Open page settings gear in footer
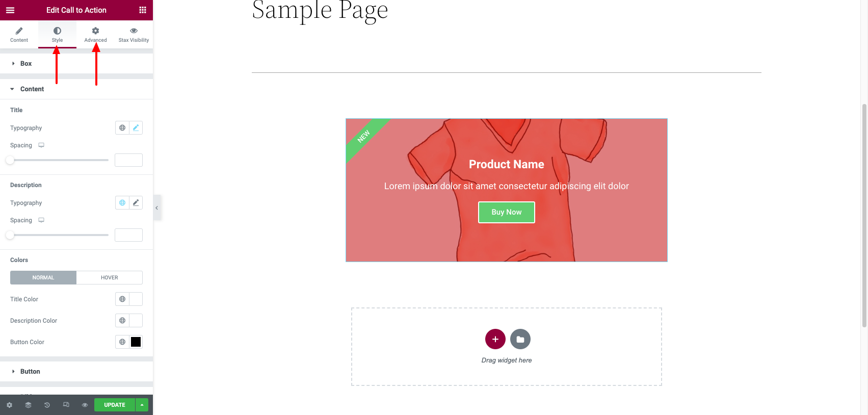Image resolution: width=868 pixels, height=415 pixels. click(x=9, y=405)
